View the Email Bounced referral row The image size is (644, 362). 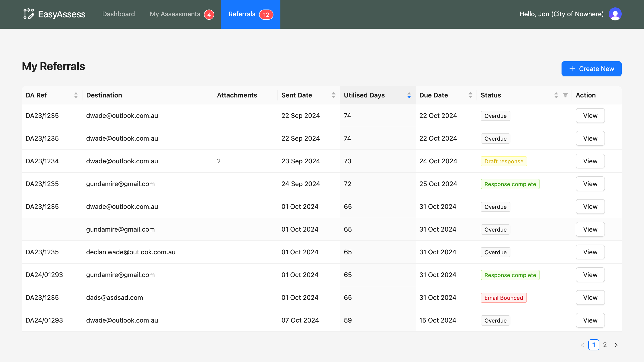(x=590, y=297)
